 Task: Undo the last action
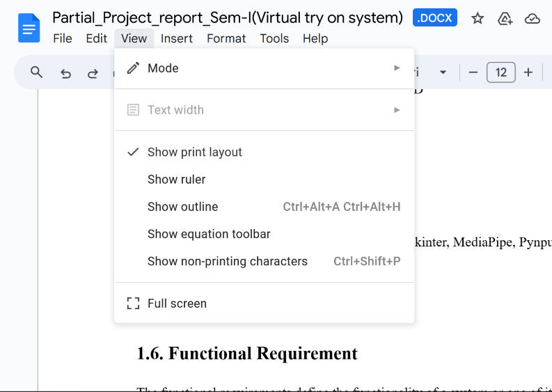pyautogui.click(x=65, y=73)
